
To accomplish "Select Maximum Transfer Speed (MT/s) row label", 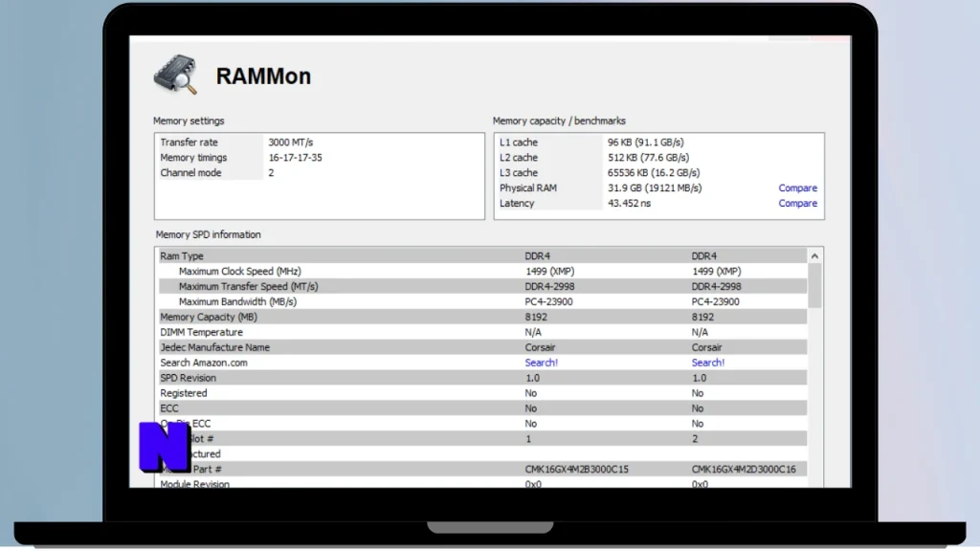I will (x=248, y=286).
